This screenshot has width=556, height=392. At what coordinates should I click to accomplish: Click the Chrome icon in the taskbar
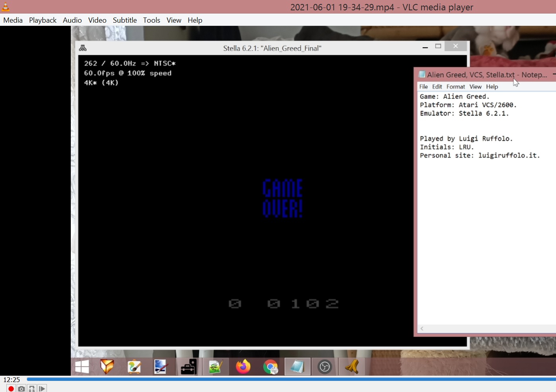(270, 367)
